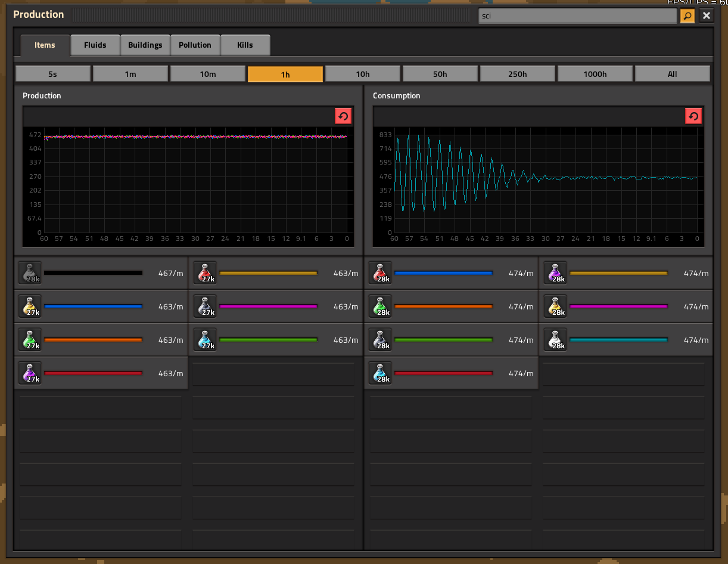Click the Consumption oscillating graph area

click(539, 185)
